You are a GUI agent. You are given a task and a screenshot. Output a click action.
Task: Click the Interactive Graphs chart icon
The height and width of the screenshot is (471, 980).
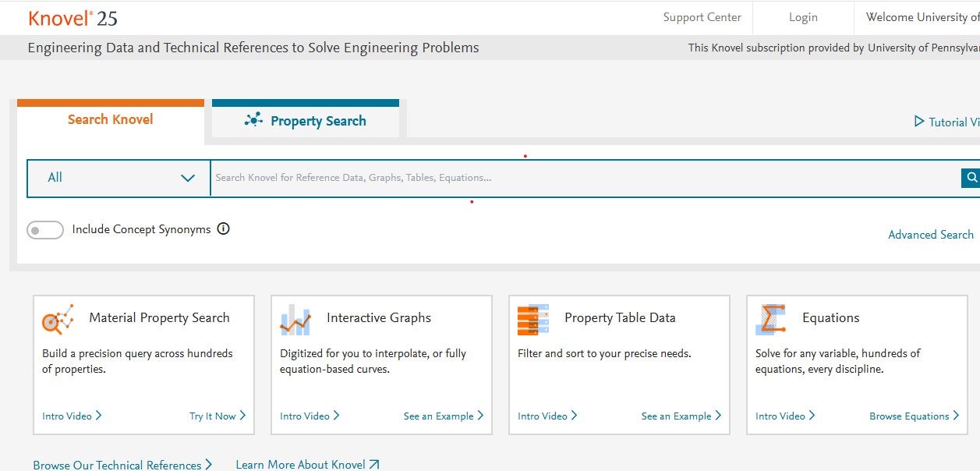[295, 319]
